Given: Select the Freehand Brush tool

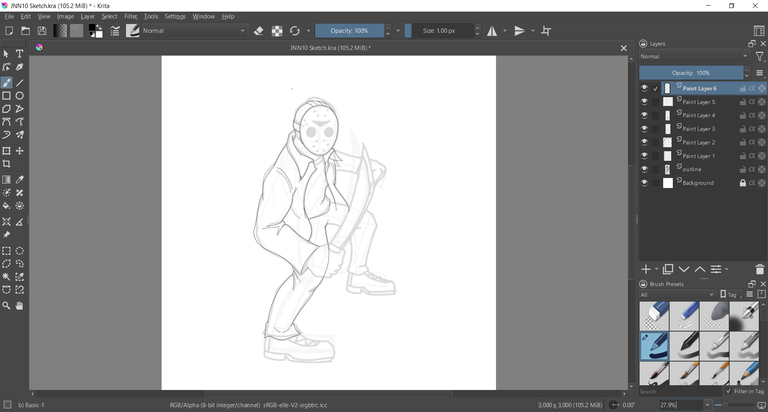Looking at the screenshot, I should tap(6, 82).
